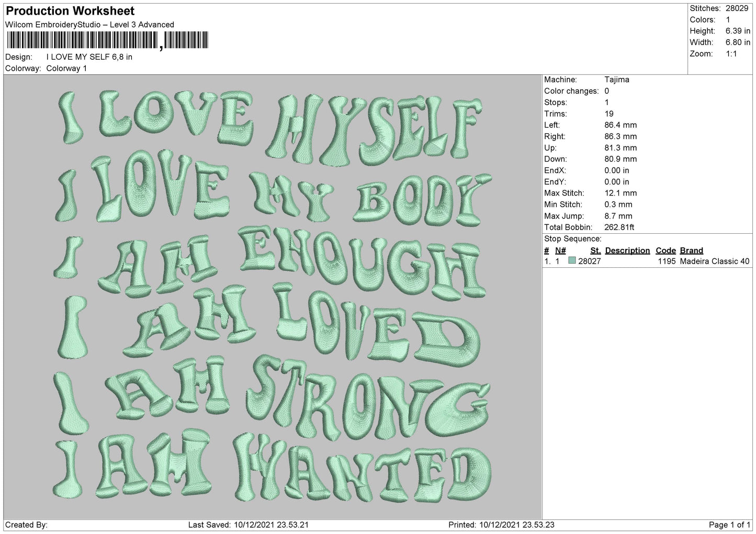Click the stitch count 28027 in stop row

(590, 262)
